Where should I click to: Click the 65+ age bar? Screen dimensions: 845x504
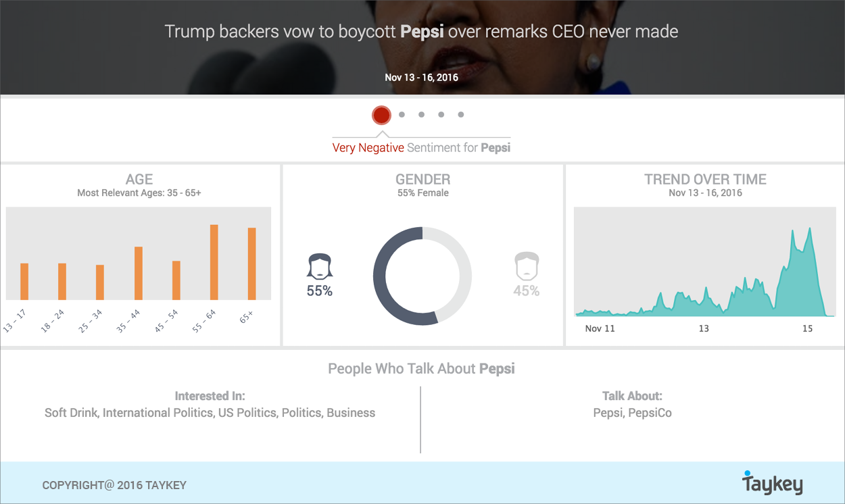252,263
